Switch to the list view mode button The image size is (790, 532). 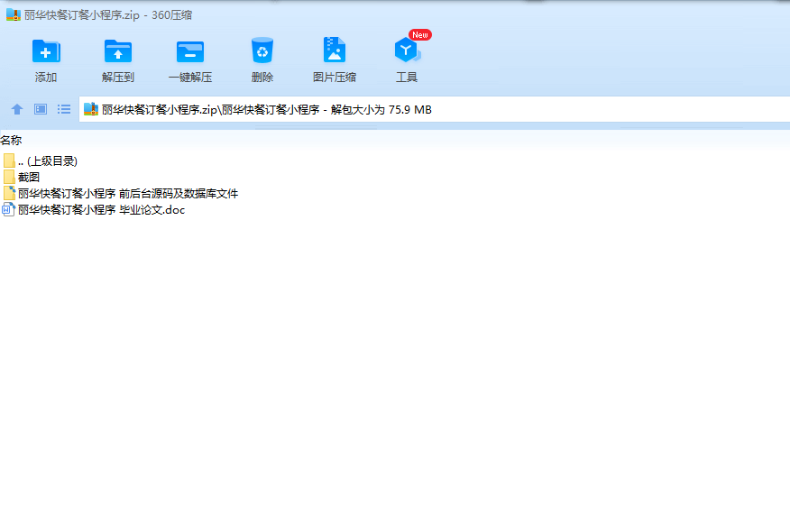click(x=64, y=109)
